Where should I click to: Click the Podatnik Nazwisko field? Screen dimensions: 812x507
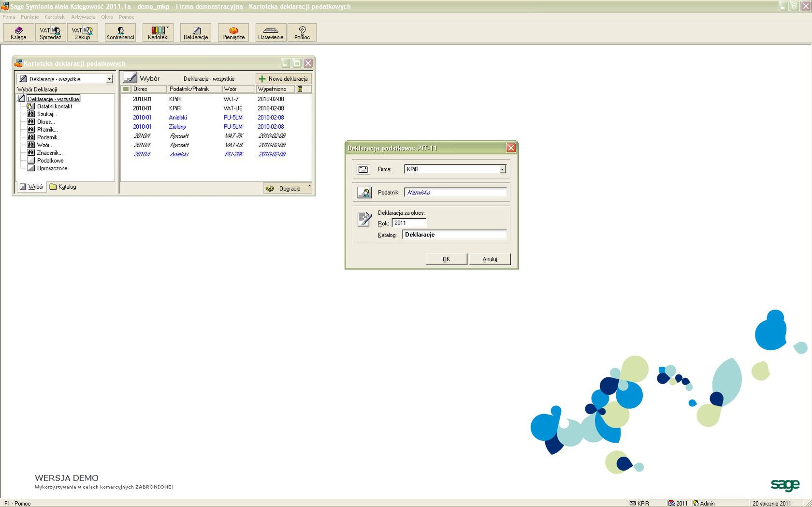click(x=455, y=193)
